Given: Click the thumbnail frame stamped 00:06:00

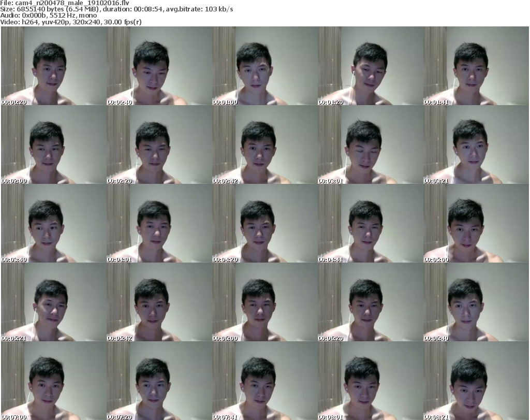Looking at the screenshot, I should [264, 302].
